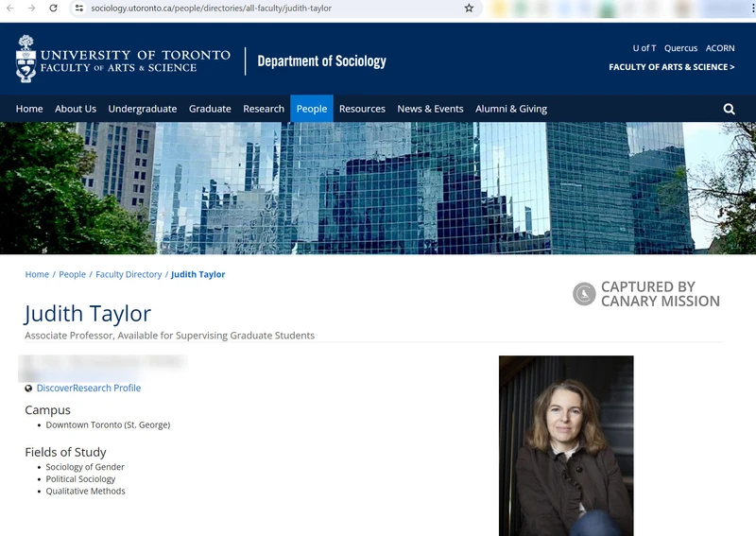Go to People in the breadcrumb

[73, 274]
